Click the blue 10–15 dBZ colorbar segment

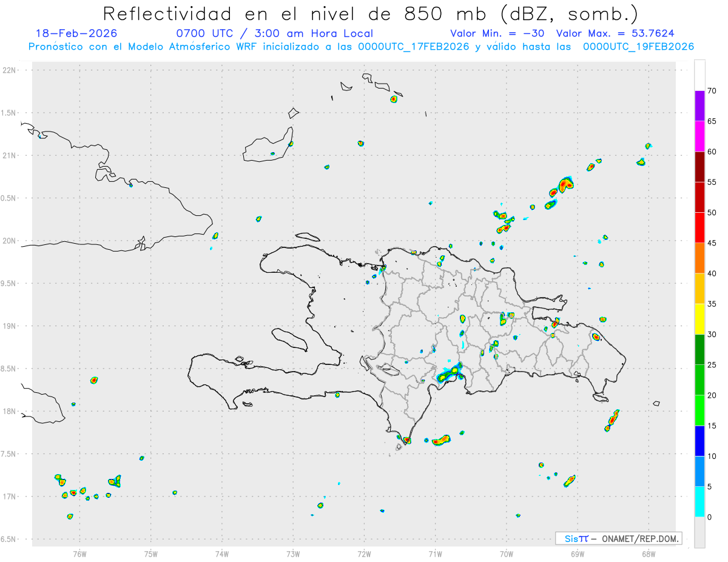[699, 441]
